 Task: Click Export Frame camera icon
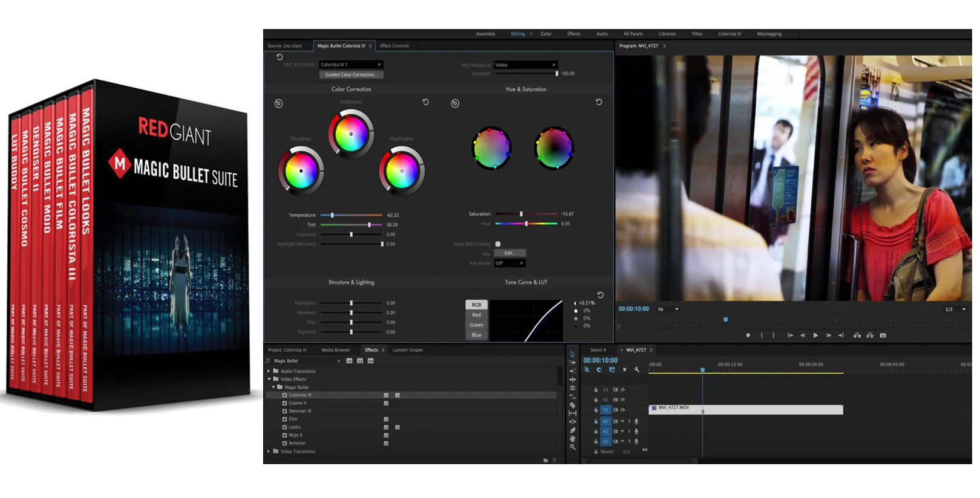pyautogui.click(x=883, y=335)
